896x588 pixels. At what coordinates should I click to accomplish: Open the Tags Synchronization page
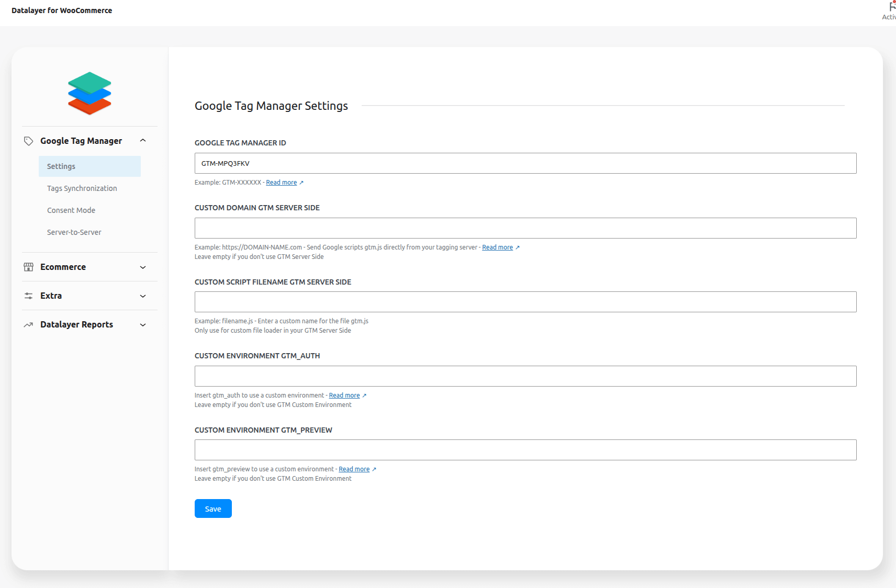pyautogui.click(x=82, y=188)
